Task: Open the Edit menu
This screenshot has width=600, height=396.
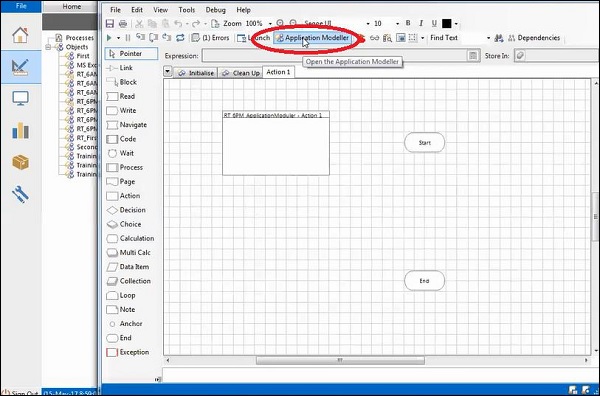Action: (137, 10)
